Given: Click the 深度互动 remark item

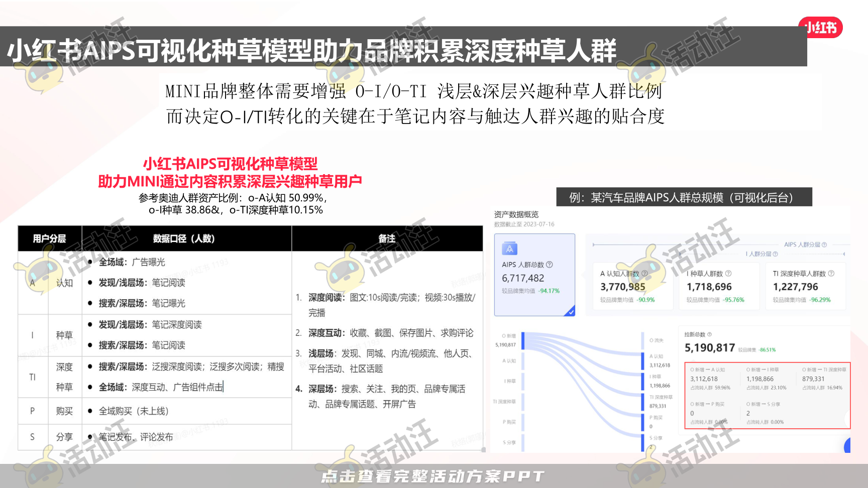Looking at the screenshot, I should pyautogui.click(x=384, y=333).
